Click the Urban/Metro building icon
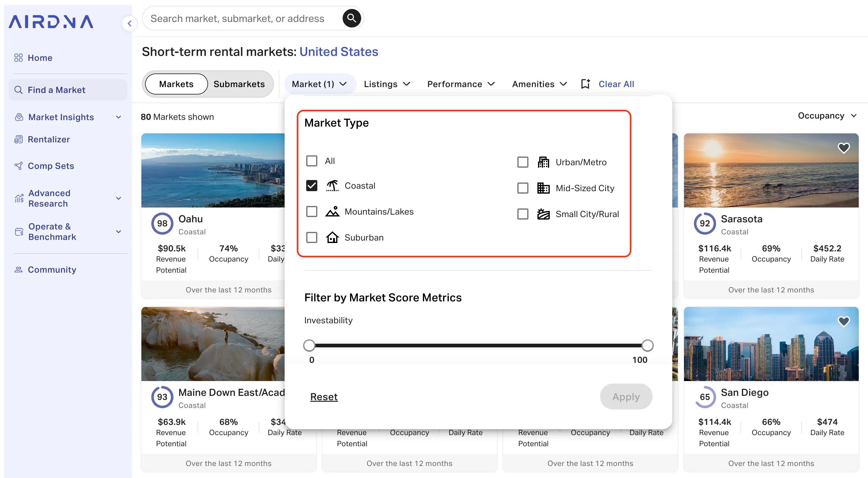 click(x=543, y=162)
